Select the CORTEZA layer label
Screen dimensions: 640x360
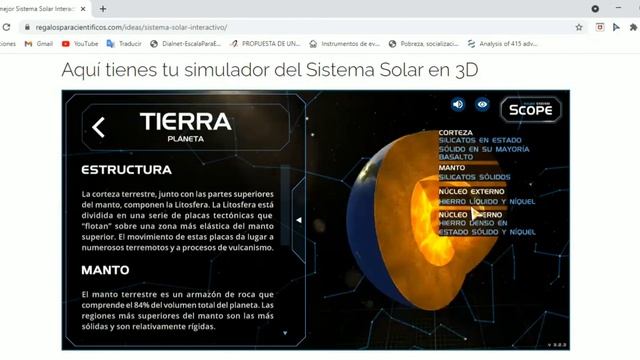(x=456, y=133)
